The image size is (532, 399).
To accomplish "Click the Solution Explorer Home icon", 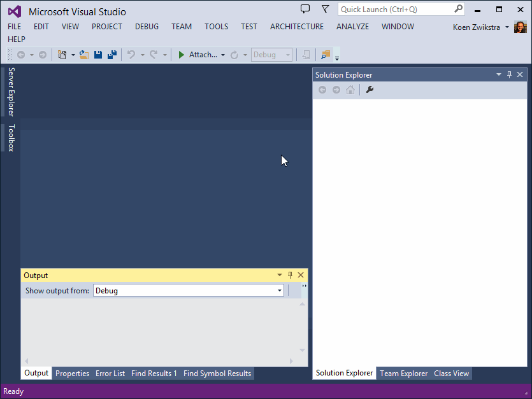I will 350,90.
